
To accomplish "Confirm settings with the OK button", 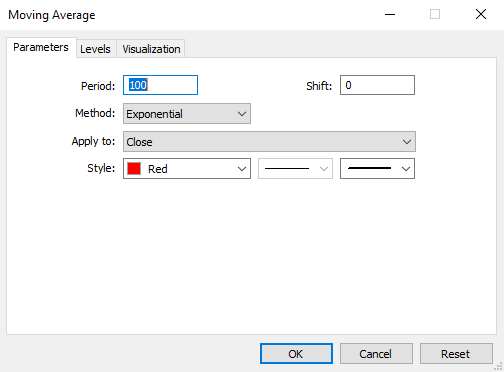I will 296,354.
